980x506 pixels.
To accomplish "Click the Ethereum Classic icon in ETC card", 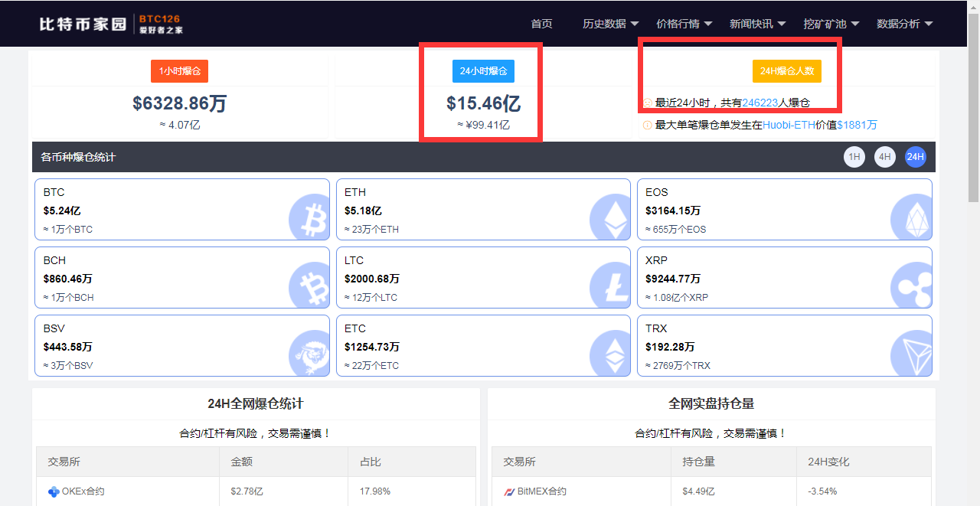I will (x=610, y=353).
